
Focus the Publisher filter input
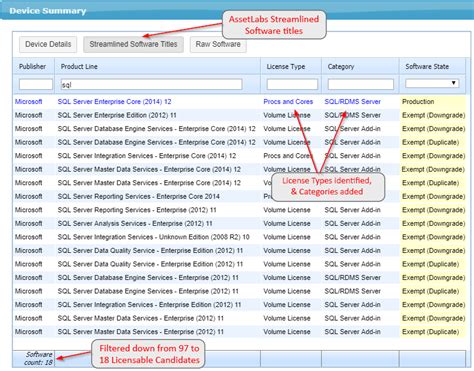tap(36, 84)
